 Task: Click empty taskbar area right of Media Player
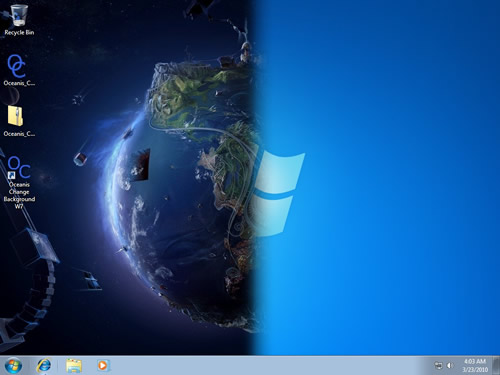(x=267, y=366)
